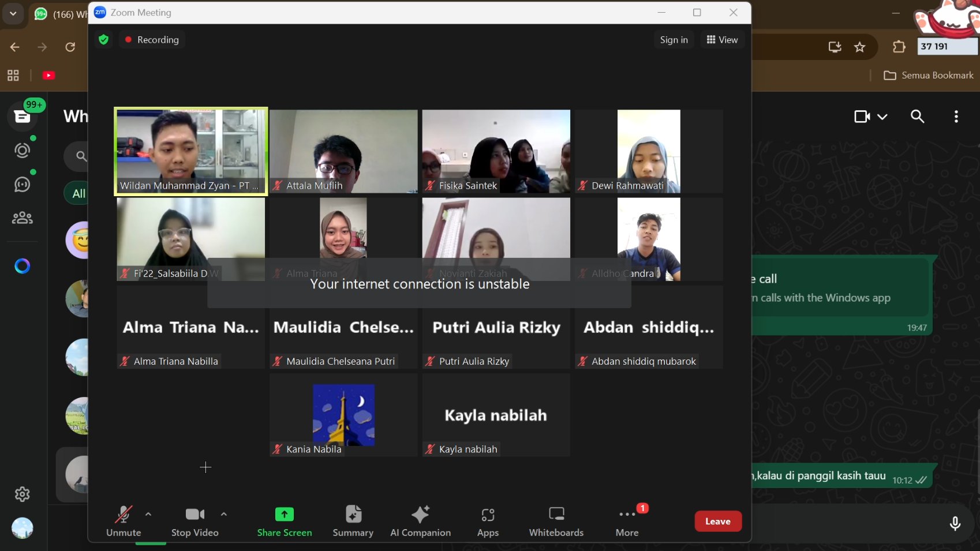This screenshot has height=551, width=980.
Task: Bookmark this page with star icon
Action: click(859, 47)
